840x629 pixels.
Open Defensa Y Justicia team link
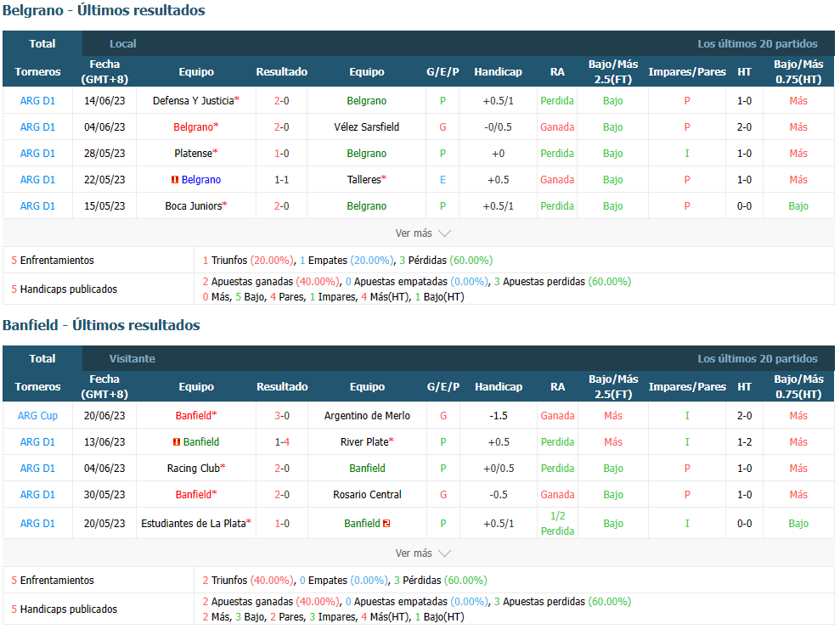tap(194, 101)
